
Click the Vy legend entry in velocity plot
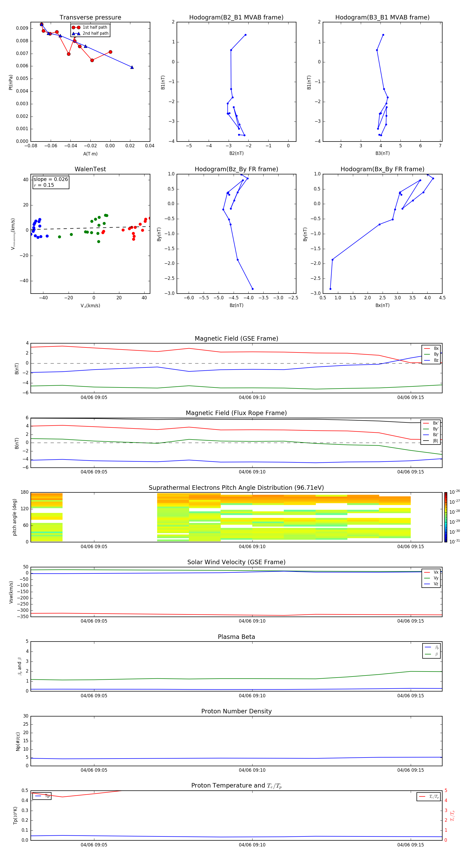click(431, 578)
